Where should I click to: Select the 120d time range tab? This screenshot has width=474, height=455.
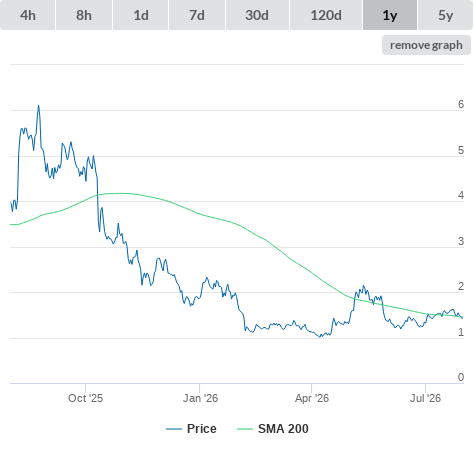click(326, 15)
